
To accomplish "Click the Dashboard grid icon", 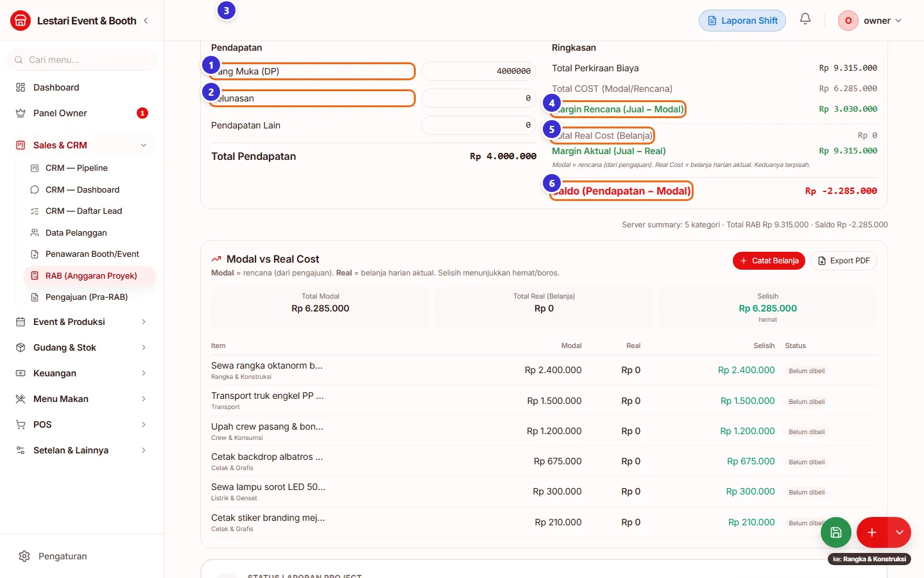I will [21, 87].
